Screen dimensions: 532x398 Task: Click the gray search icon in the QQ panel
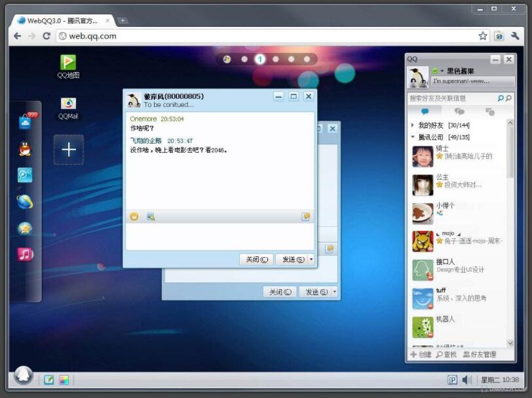[508, 98]
